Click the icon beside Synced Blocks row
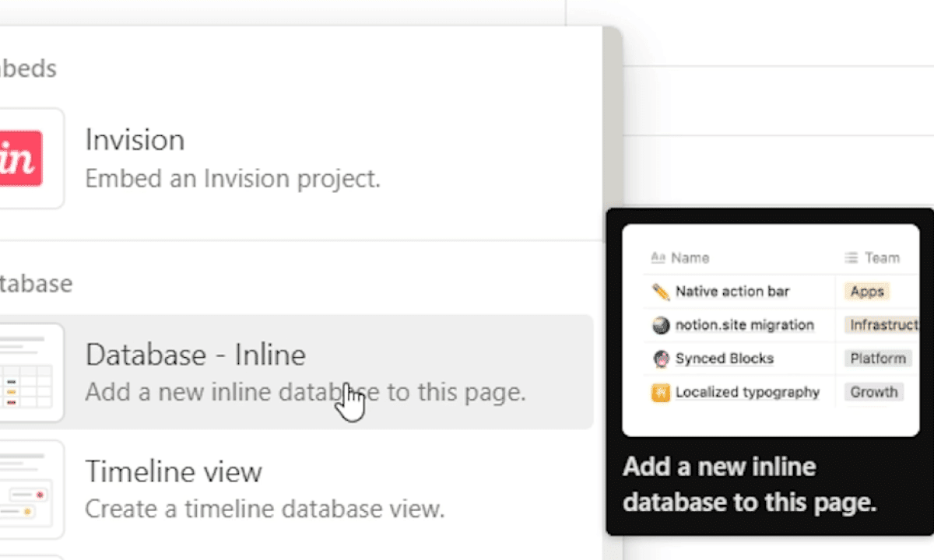Viewport: 934px width, 560px height. [x=661, y=359]
